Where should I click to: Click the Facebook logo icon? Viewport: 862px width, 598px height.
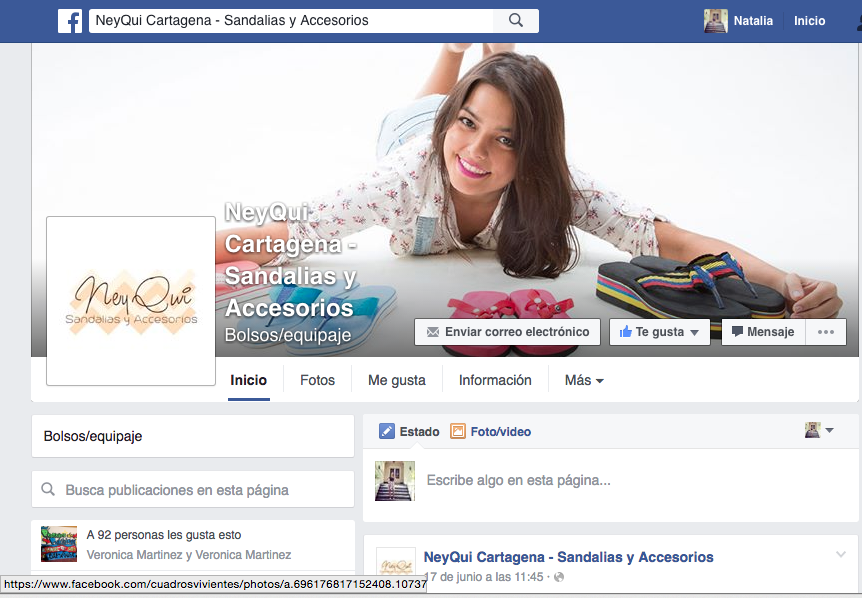pyautogui.click(x=70, y=21)
